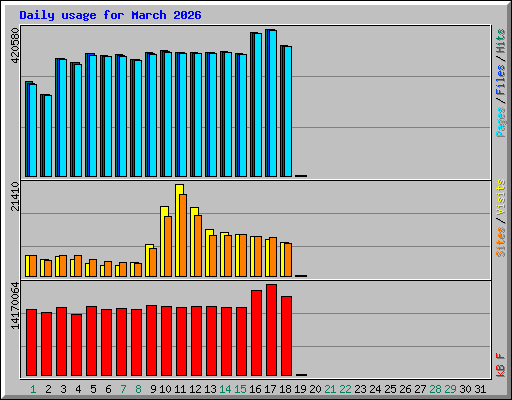Click day label 24 on the axis
The image size is (512, 400).
(x=375, y=389)
